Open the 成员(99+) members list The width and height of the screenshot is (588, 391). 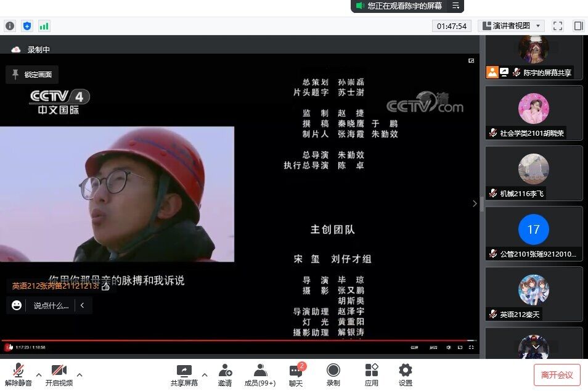point(260,374)
